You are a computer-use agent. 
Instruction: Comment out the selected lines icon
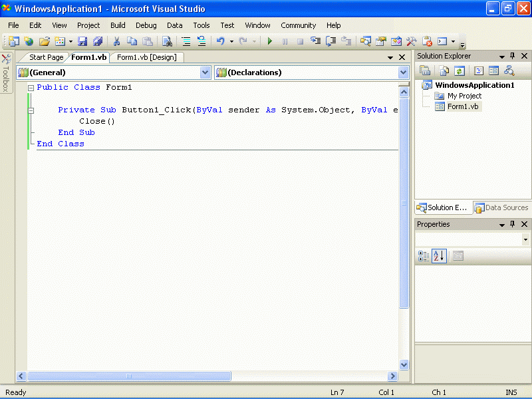(186, 41)
